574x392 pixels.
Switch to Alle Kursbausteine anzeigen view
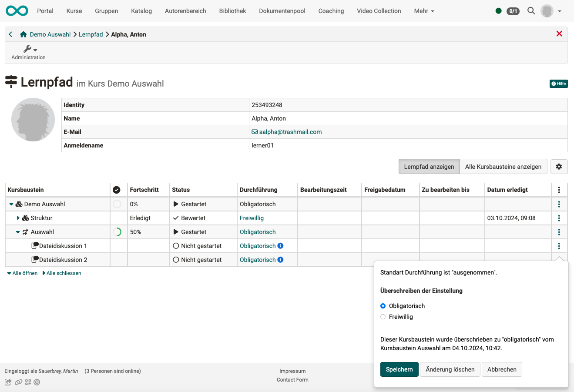pyautogui.click(x=504, y=166)
